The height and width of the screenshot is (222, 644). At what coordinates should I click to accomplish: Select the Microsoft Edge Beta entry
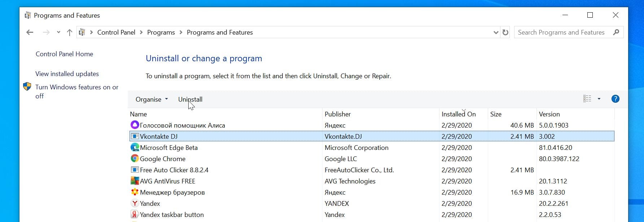pyautogui.click(x=168, y=148)
